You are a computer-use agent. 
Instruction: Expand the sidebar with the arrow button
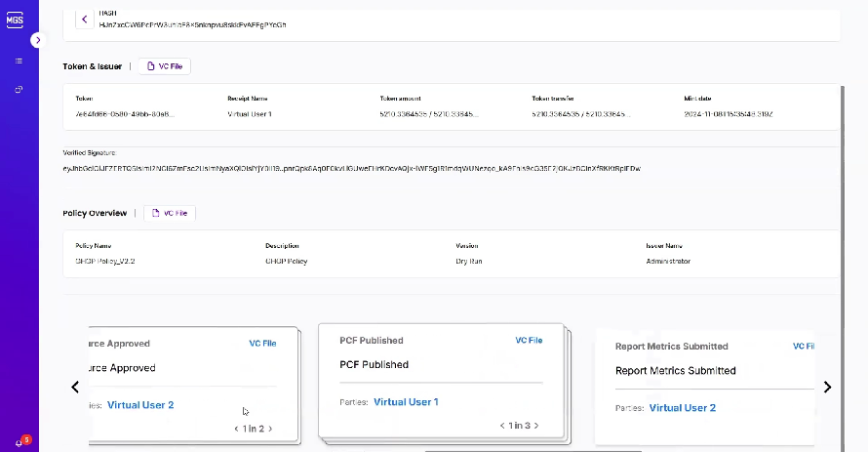click(38, 40)
